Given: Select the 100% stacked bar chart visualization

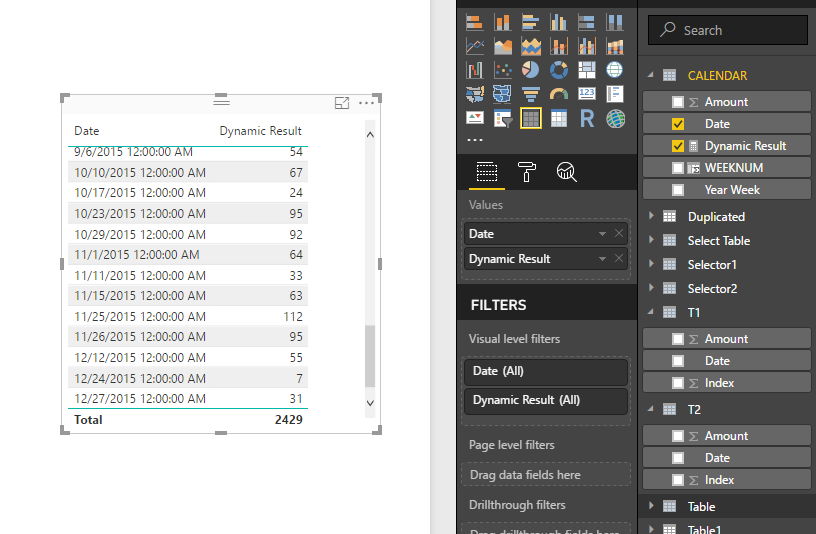Looking at the screenshot, I should click(587, 22).
